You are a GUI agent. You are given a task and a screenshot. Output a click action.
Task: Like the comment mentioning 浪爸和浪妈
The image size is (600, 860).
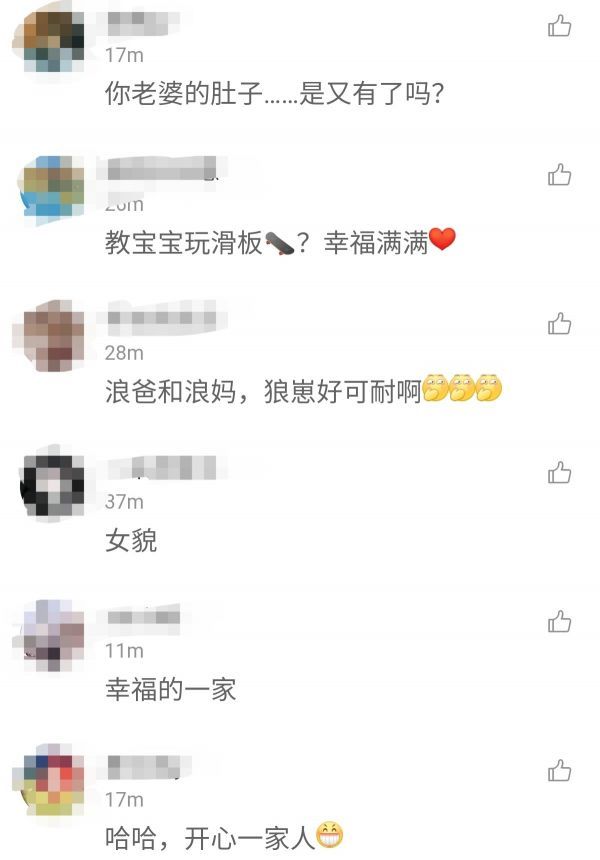click(x=559, y=324)
